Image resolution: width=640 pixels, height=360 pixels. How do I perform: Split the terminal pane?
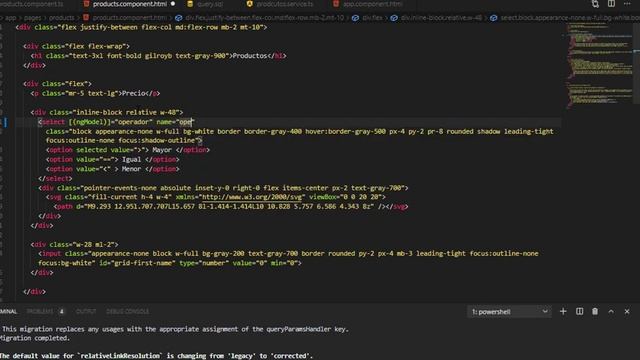pyautogui.click(x=580, y=311)
